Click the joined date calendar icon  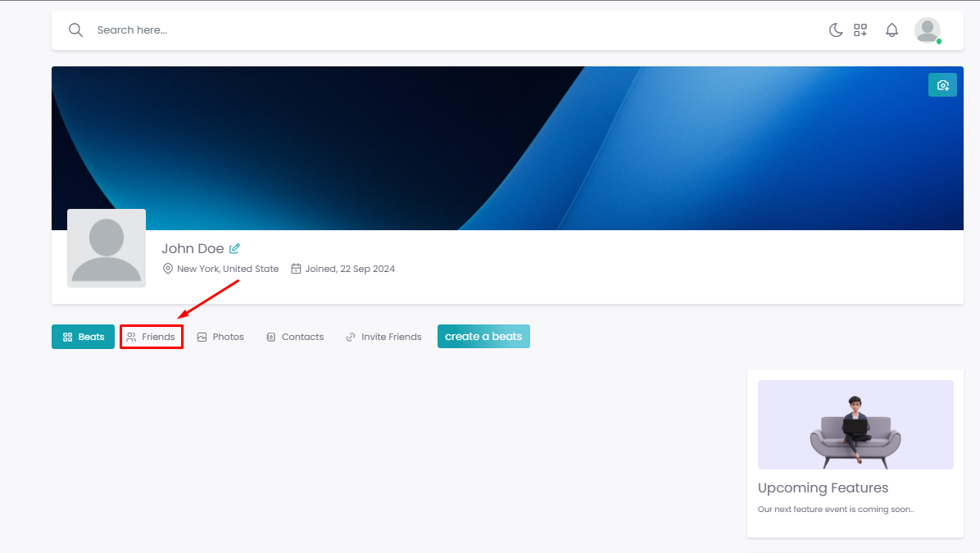click(296, 269)
